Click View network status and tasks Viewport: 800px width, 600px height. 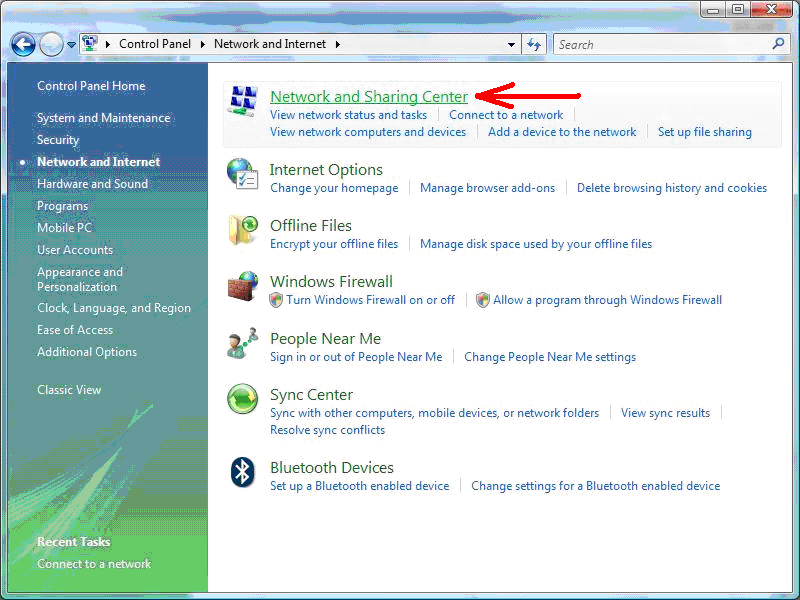pos(348,115)
